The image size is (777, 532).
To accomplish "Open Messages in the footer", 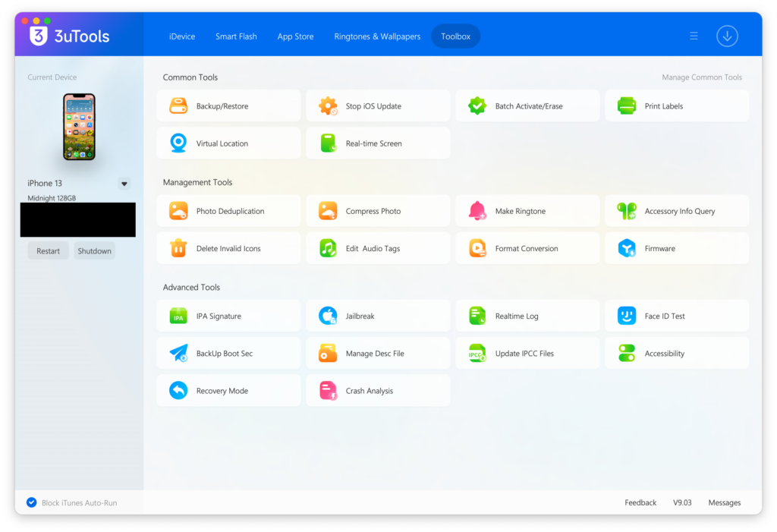I will pos(725,502).
